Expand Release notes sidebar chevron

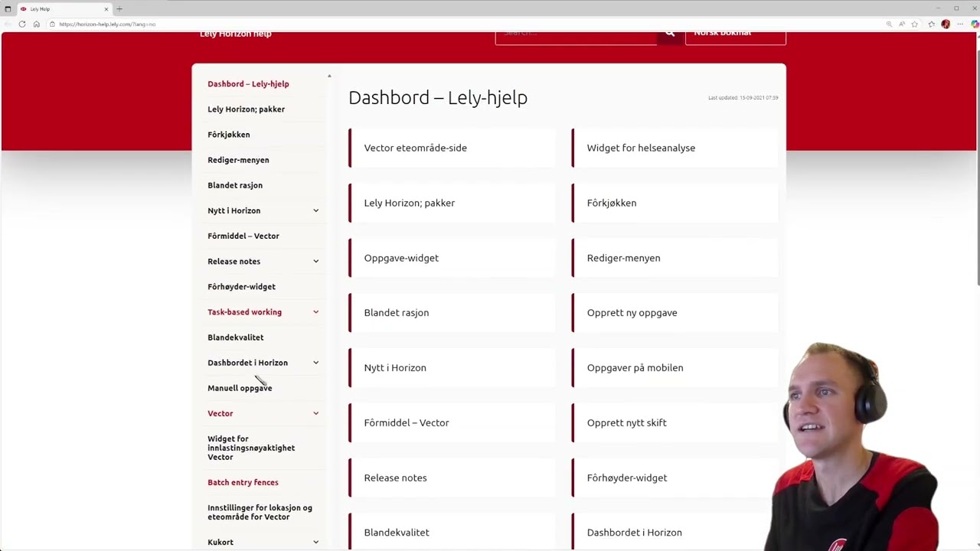click(x=315, y=261)
